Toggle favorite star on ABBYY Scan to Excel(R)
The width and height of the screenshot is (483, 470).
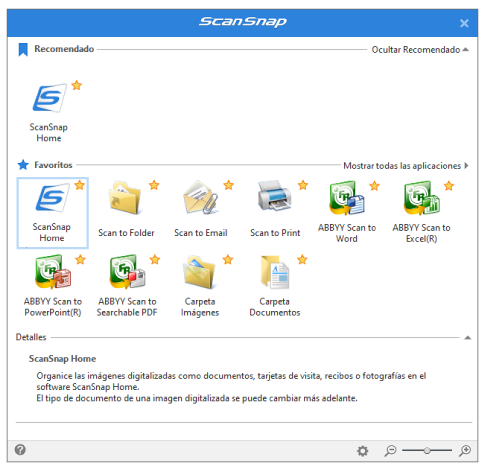[449, 185]
